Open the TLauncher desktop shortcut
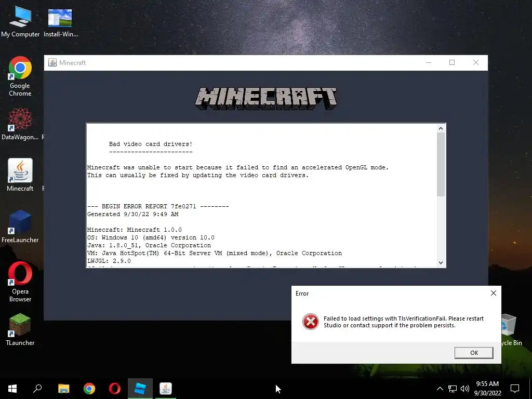Image resolution: width=532 pixels, height=399 pixels. (x=20, y=329)
